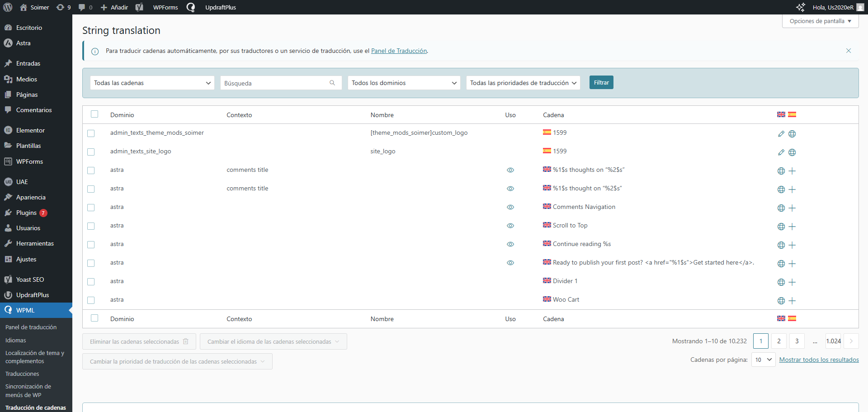868x412 pixels.
Task: Expand the Todos los dominios dropdown
Action: (404, 83)
